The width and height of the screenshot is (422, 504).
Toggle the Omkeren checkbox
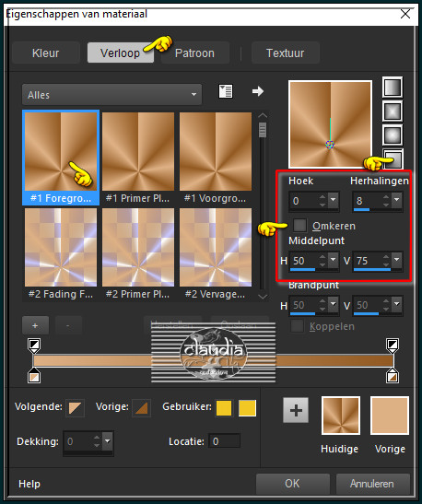pos(299,225)
